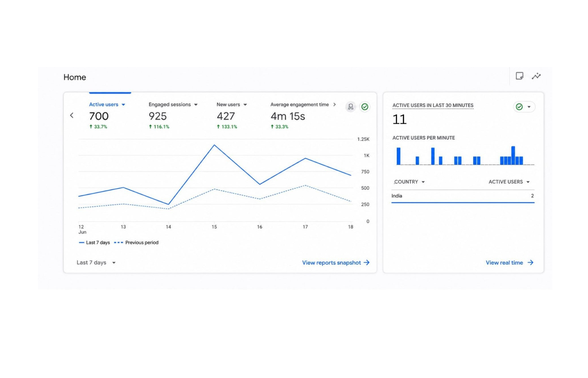Click the tallest bar in active users per minute
Image resolution: width=588 pixels, height=378 pixels.
click(x=513, y=155)
